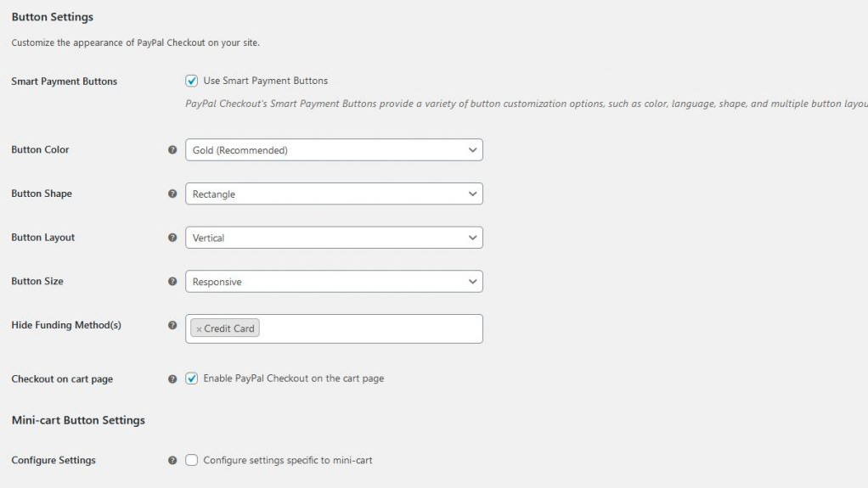
Task: Expand the Rectangle button shape dropdown
Action: 334,194
